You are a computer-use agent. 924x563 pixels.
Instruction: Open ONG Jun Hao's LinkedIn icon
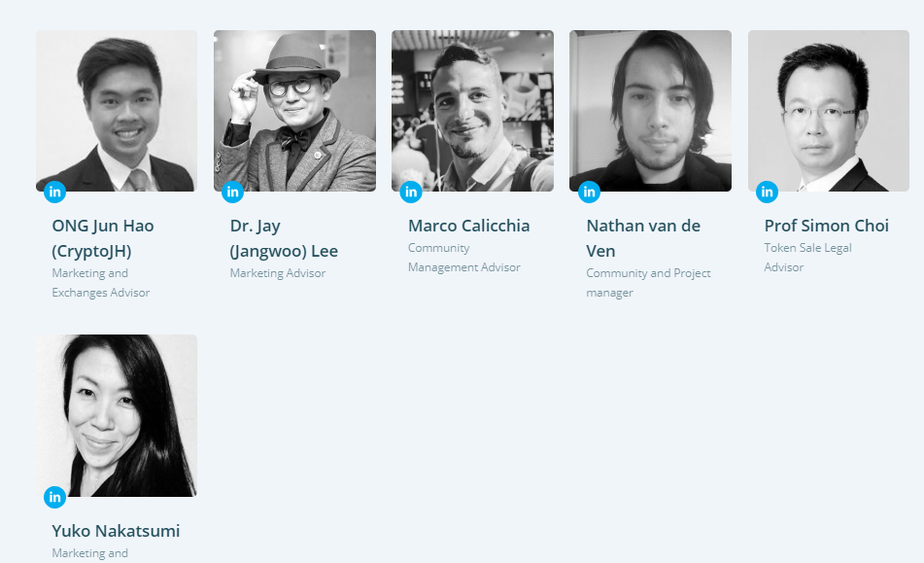click(54, 192)
